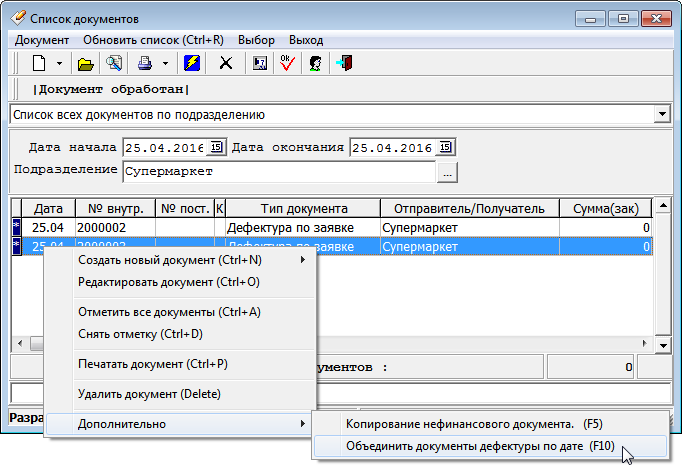Click the black X delete icon
The width and height of the screenshot is (682, 466).
pos(226,64)
